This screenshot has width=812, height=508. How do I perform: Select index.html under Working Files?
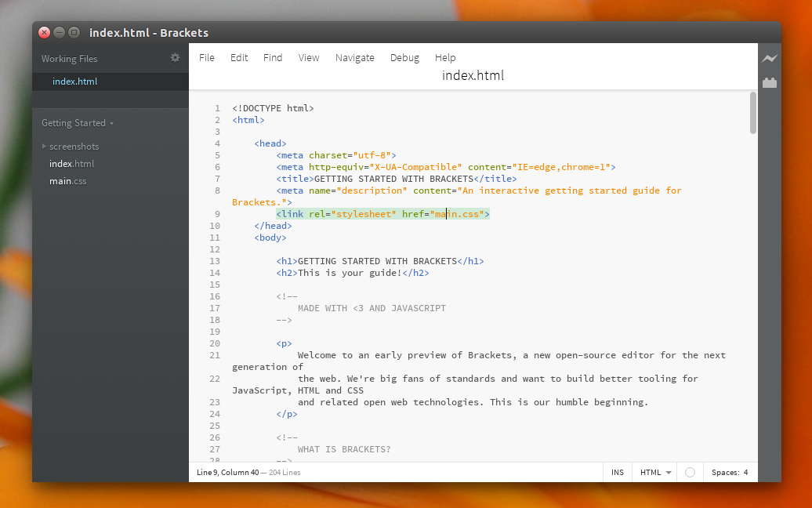pyautogui.click(x=74, y=81)
